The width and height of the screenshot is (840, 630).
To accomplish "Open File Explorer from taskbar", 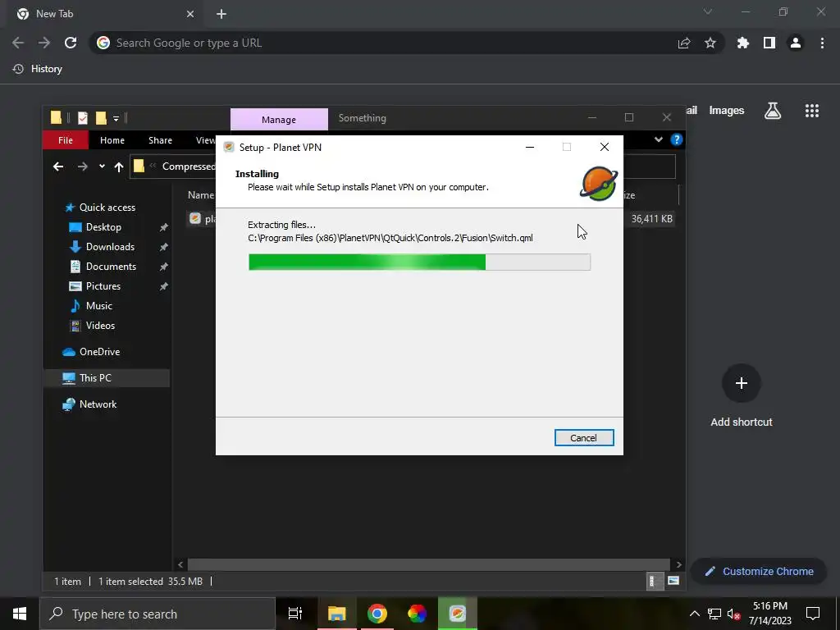I will (x=336, y=614).
